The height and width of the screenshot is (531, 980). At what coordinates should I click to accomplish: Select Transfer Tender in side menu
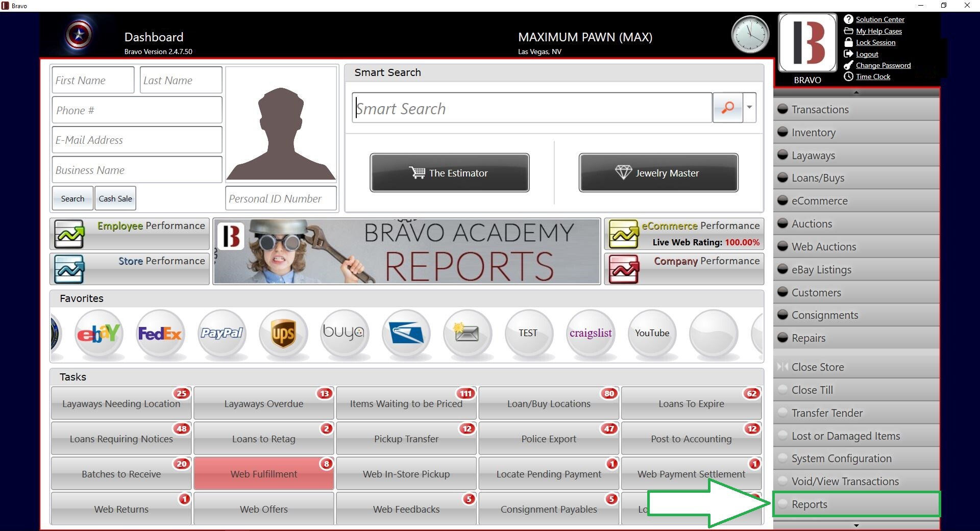(x=856, y=413)
